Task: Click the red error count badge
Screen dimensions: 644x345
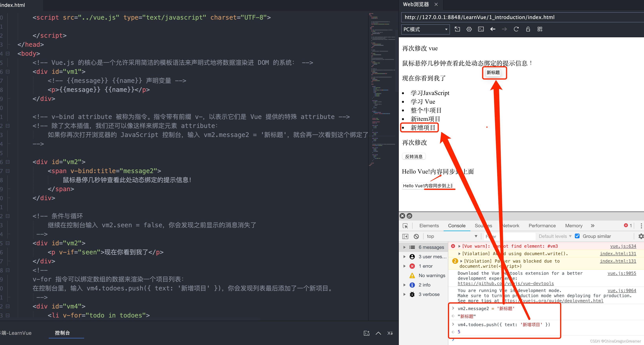Action: coord(628,225)
